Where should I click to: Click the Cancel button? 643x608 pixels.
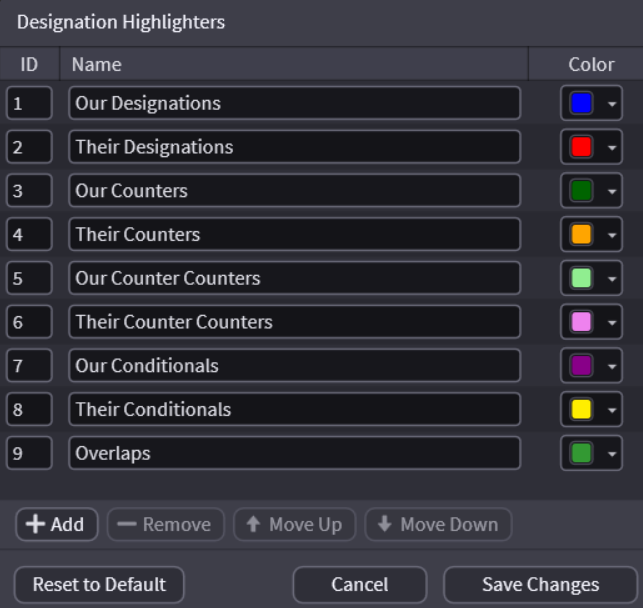pos(359,585)
